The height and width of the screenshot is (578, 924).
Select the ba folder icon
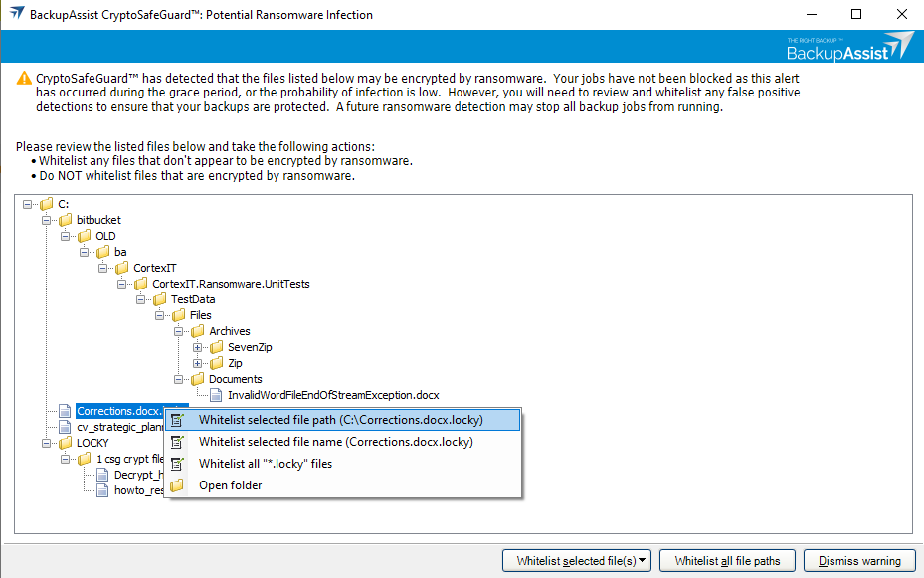(102, 252)
